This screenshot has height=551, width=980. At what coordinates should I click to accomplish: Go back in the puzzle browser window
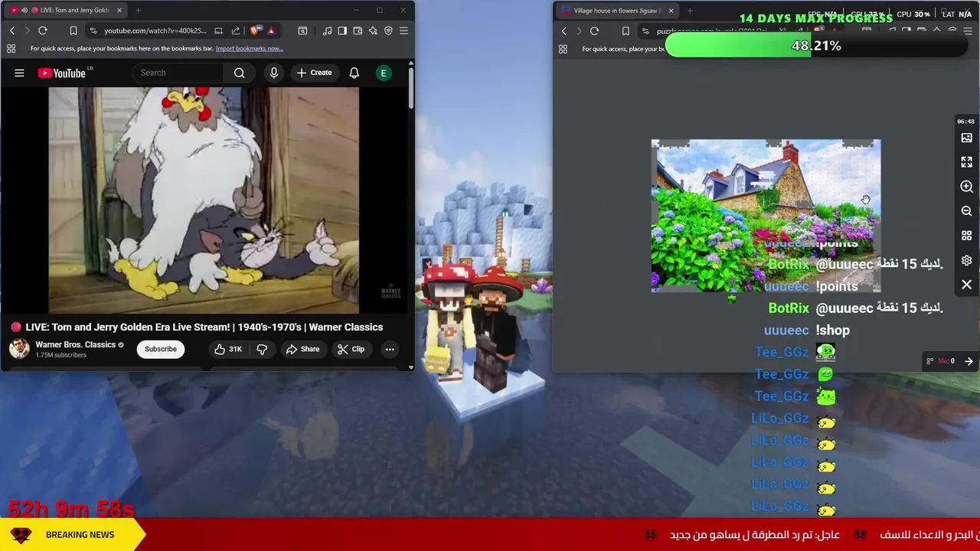click(x=563, y=31)
